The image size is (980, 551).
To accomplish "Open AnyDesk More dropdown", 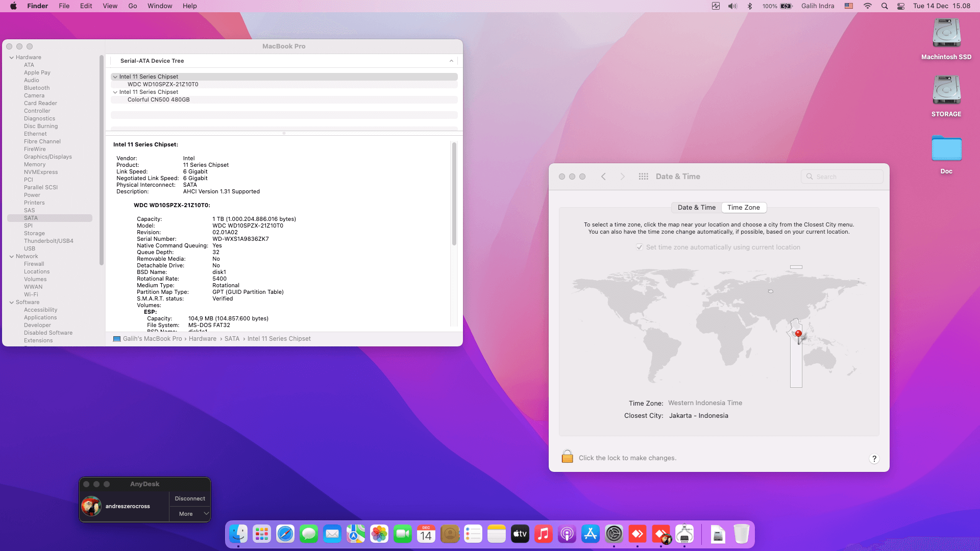I will point(190,514).
